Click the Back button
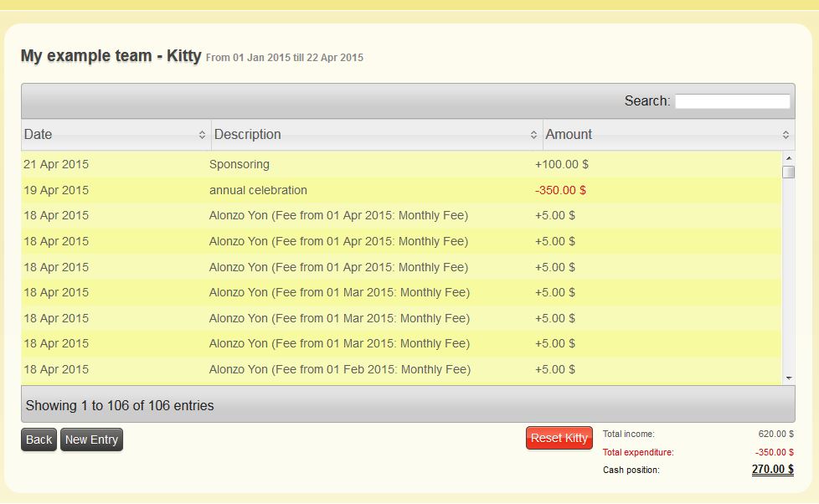 [x=39, y=440]
